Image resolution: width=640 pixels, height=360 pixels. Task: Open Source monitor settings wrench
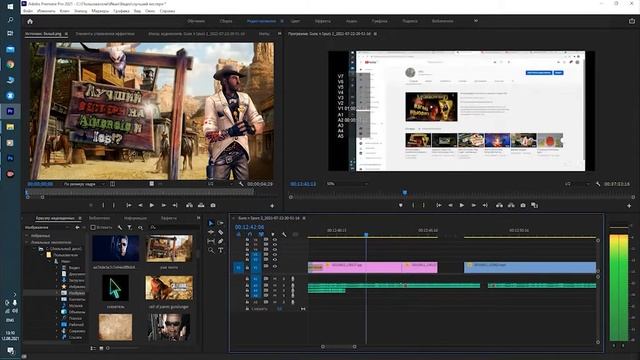point(241,184)
